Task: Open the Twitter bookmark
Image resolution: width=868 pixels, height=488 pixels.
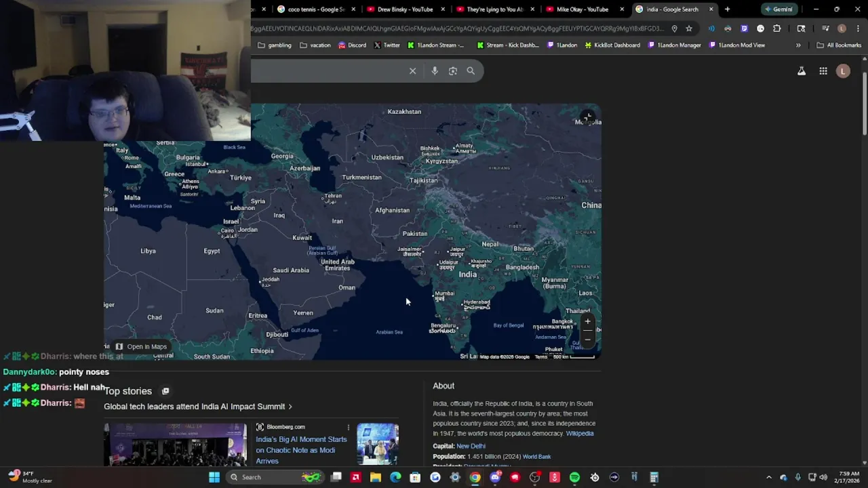Action: 387,45
